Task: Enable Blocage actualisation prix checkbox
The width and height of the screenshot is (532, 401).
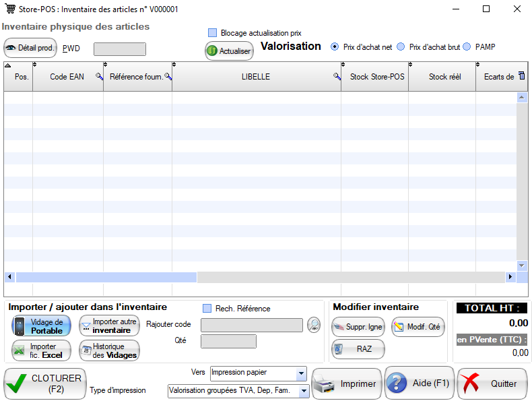Action: pyautogui.click(x=213, y=32)
